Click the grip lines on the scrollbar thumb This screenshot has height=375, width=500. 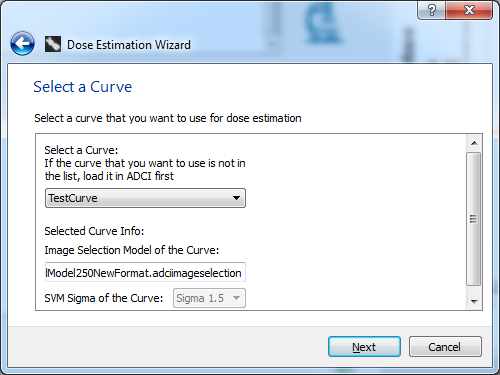click(473, 219)
